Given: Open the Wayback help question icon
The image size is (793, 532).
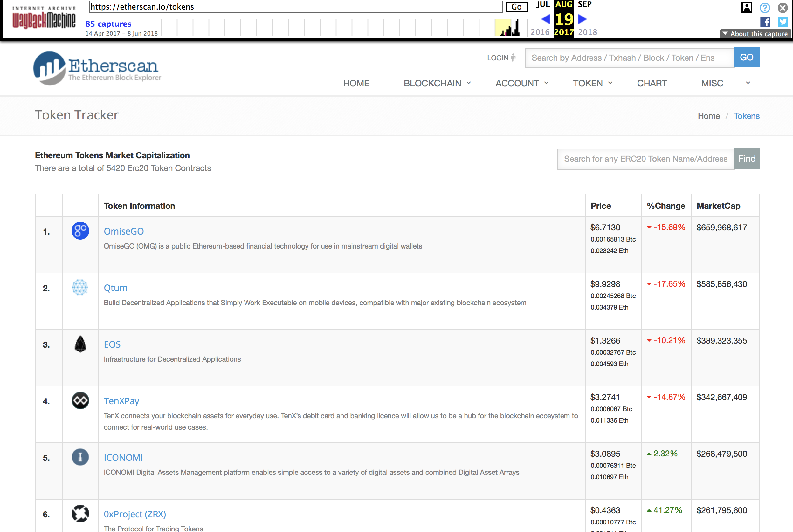Looking at the screenshot, I should [765, 7].
